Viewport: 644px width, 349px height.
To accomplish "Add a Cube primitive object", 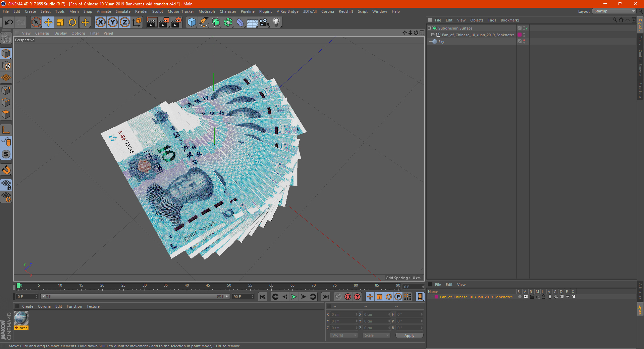I will click(192, 22).
